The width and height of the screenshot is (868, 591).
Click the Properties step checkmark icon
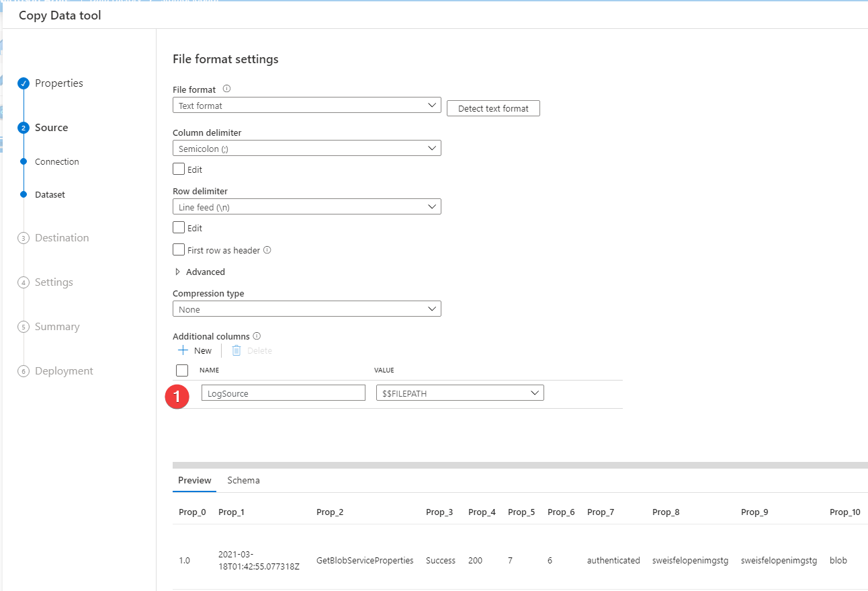coord(23,83)
